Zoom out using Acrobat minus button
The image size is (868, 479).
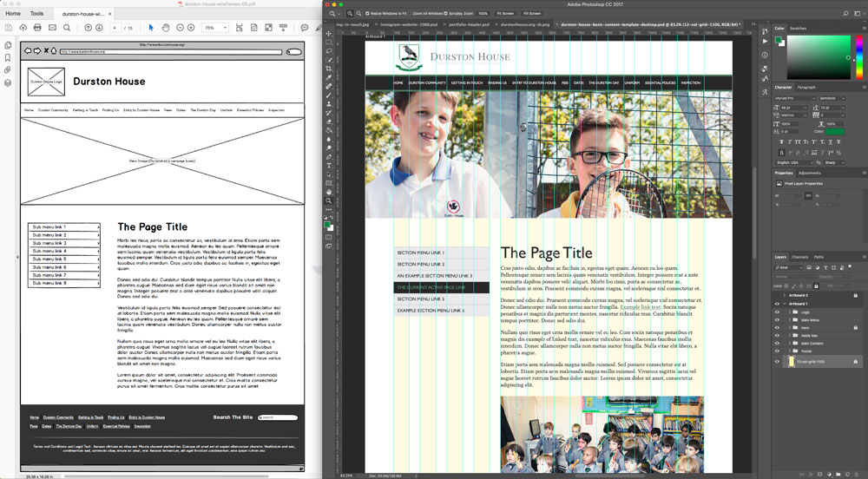point(180,27)
